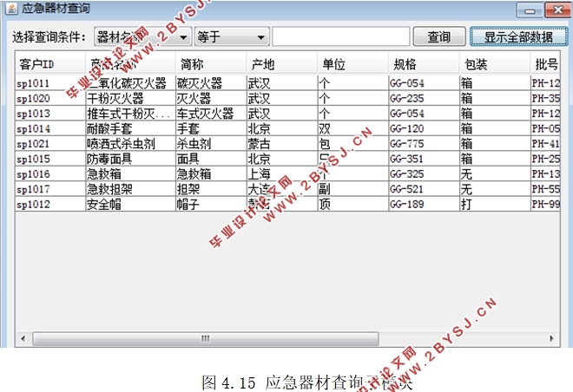The width and height of the screenshot is (573, 392).
Task: Select the sp1021 cell
Action: [50, 144]
